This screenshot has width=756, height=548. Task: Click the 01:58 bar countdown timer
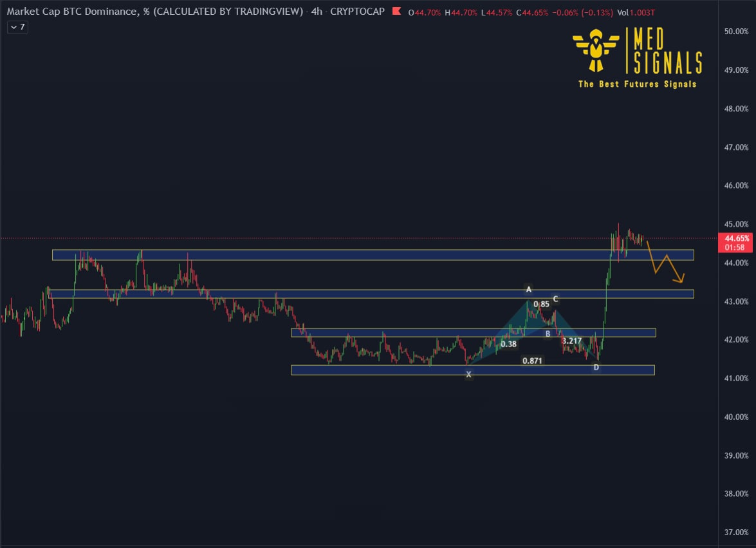click(734, 247)
